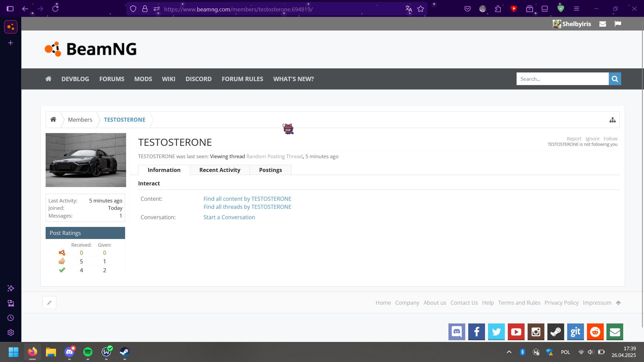This screenshot has width=644, height=362.
Task: Open Spotify from the taskbar
Action: point(88,352)
